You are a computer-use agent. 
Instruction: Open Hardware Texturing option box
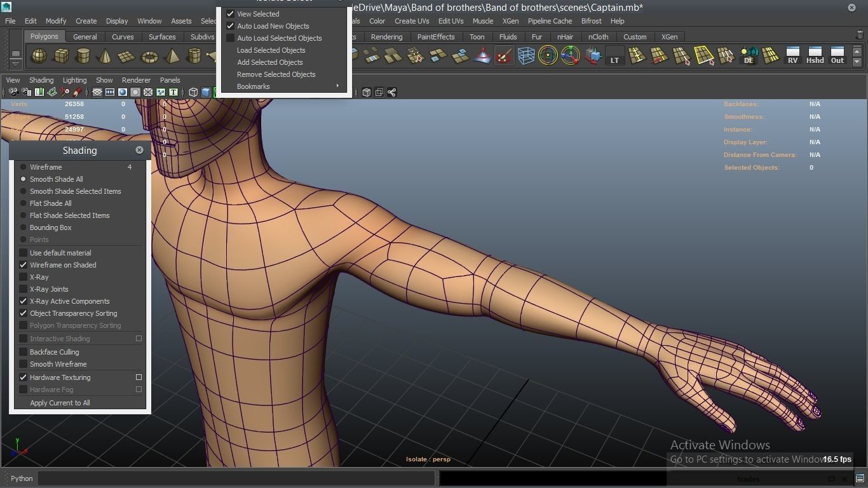point(139,377)
